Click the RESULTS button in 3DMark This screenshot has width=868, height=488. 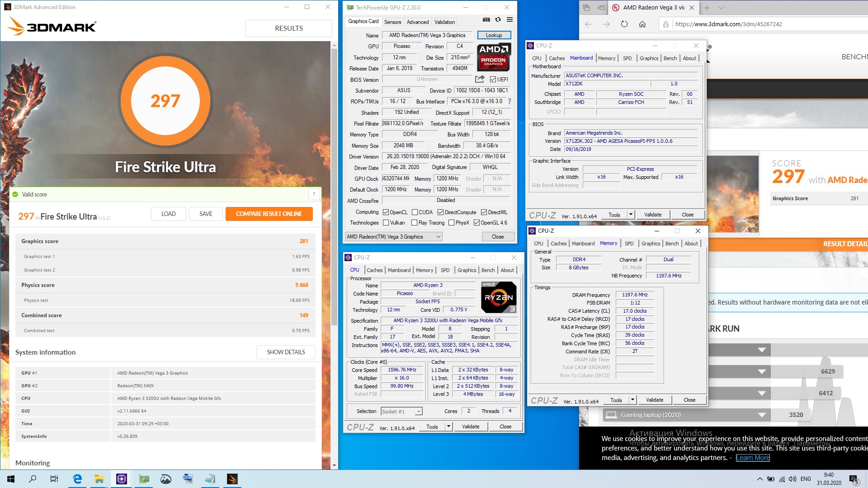[x=289, y=28]
